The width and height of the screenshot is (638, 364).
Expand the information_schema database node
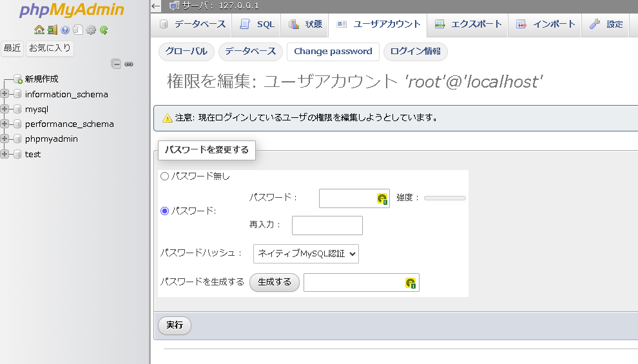click(5, 94)
